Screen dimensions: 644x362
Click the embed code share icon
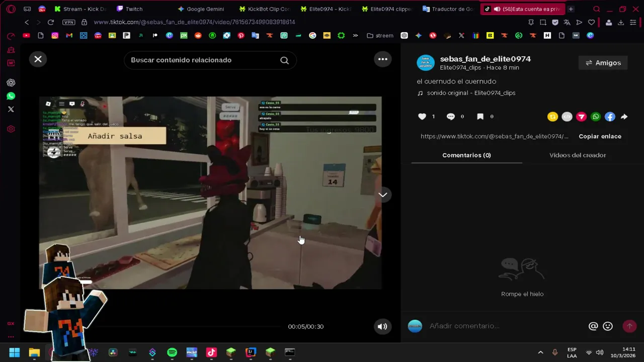(567, 117)
